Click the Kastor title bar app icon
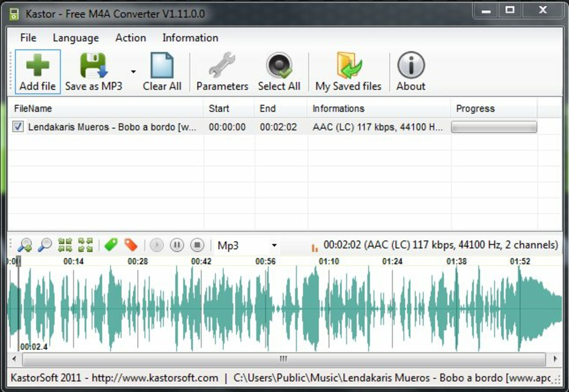 (x=14, y=14)
